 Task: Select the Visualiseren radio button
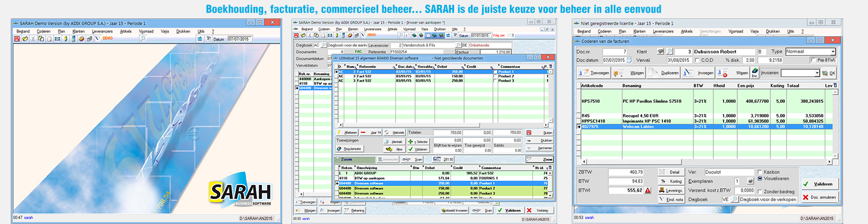click(759, 178)
